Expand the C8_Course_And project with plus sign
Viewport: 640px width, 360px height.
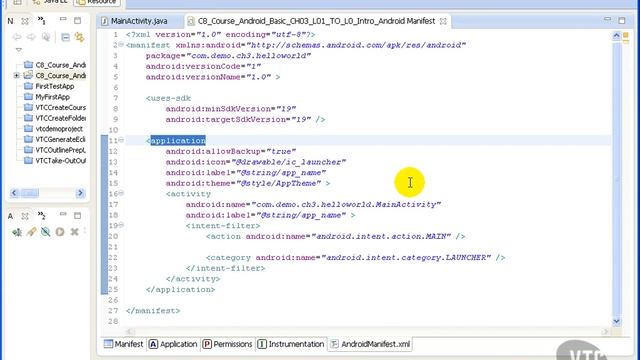(16, 76)
